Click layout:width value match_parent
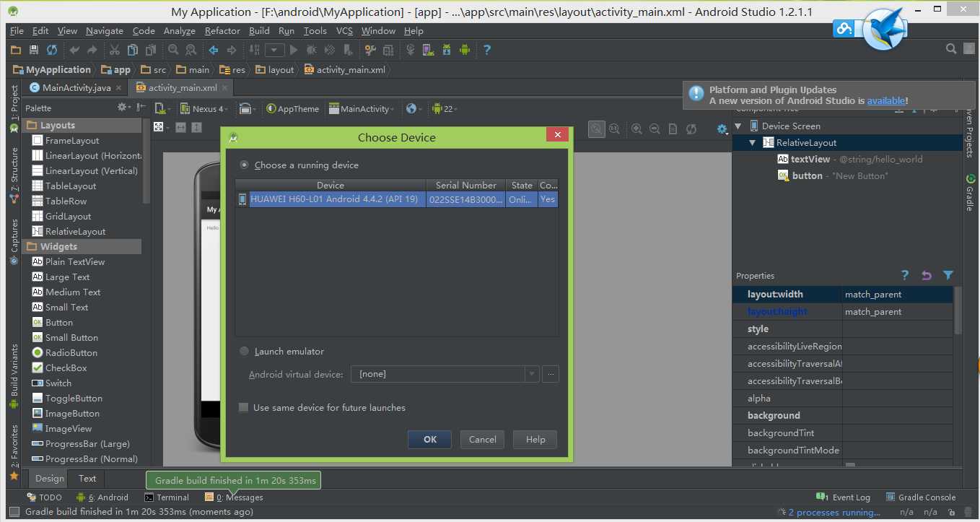 898,294
